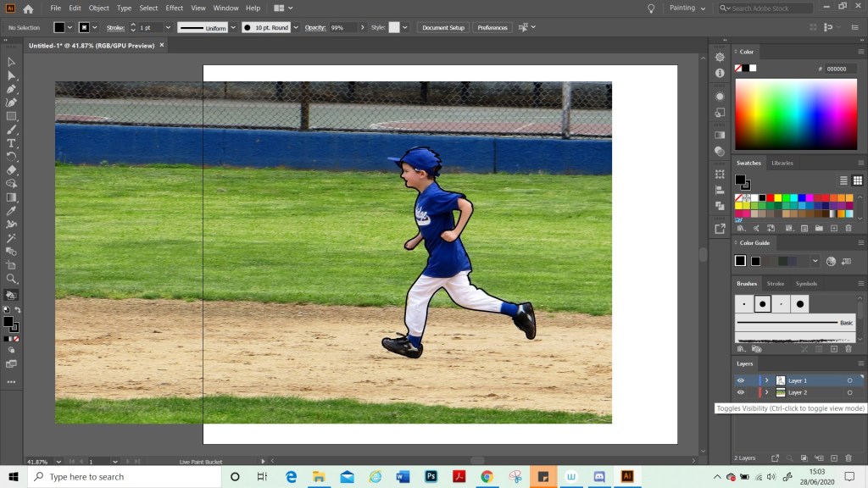
Task: Expand Layer 2 sublayers
Action: click(766, 392)
